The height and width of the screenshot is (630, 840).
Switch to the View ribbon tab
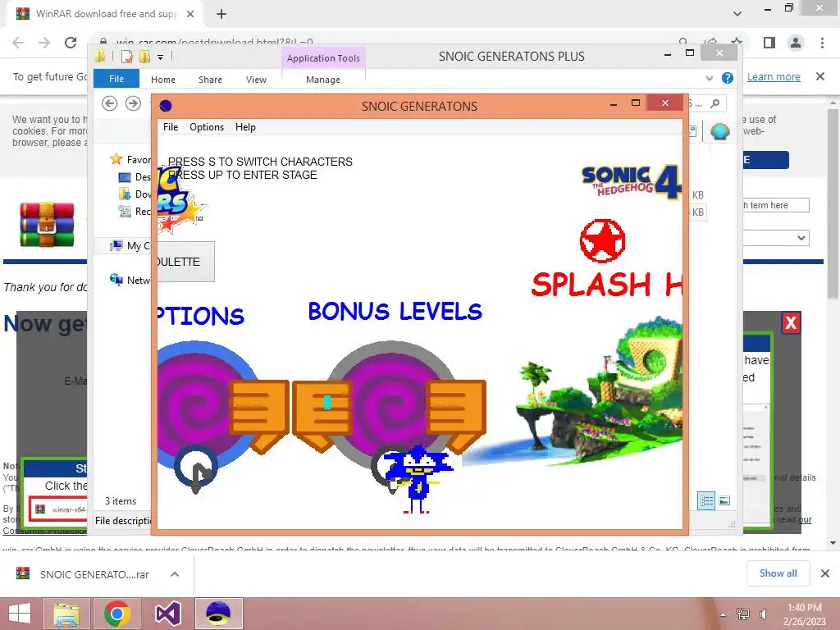[x=256, y=80]
